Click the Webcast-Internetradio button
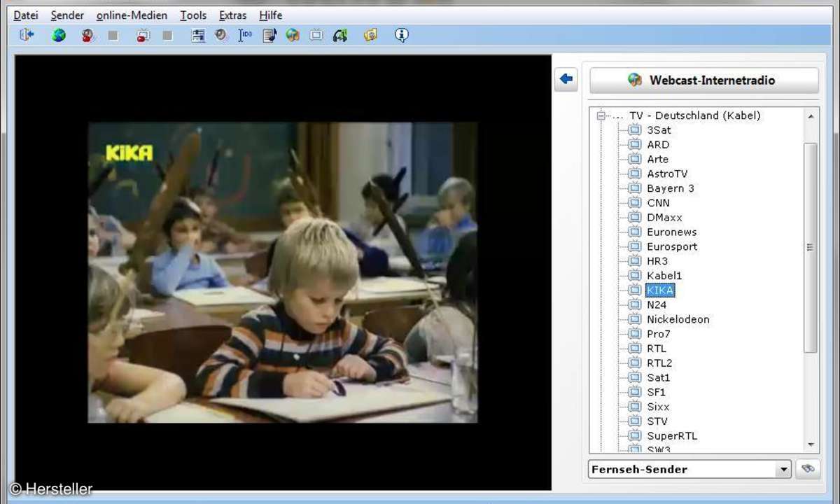The width and height of the screenshot is (840, 504). 703,80
